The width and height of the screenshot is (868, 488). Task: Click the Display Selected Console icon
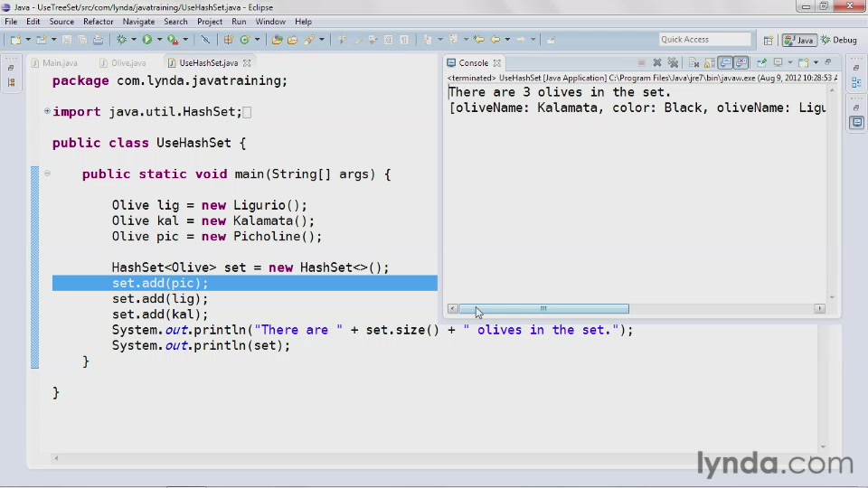point(778,62)
